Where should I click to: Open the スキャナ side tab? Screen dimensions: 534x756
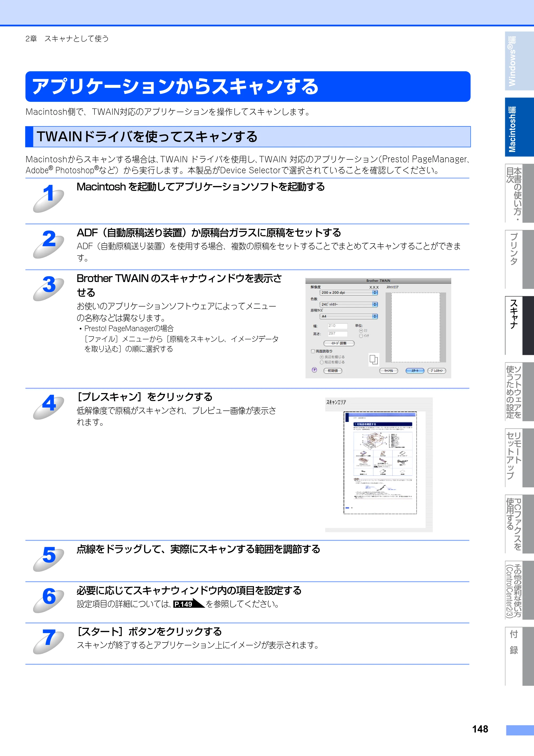tap(519, 325)
